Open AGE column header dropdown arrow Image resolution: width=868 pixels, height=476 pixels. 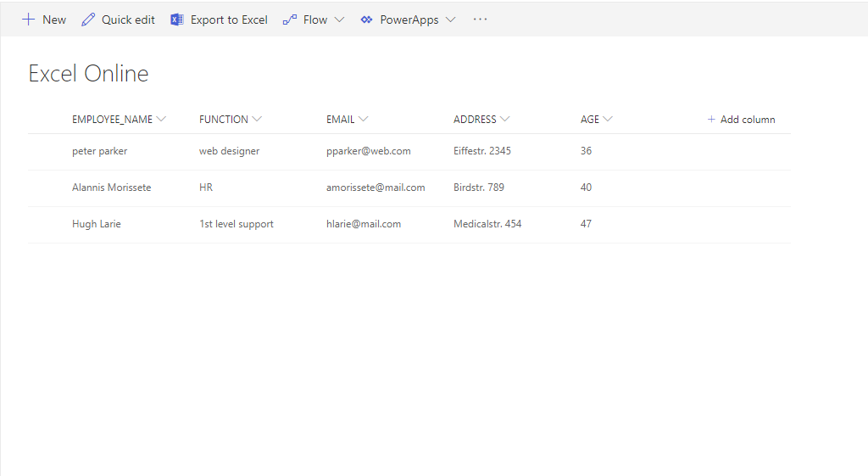pos(608,120)
